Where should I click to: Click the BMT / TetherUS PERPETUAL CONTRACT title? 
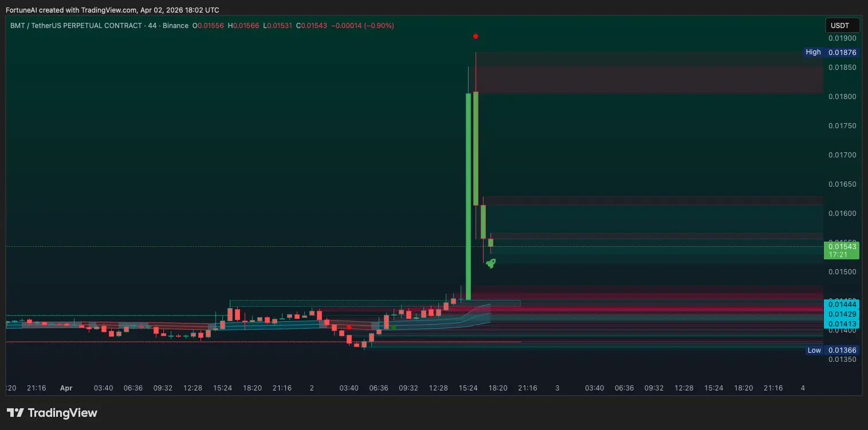[x=76, y=26]
